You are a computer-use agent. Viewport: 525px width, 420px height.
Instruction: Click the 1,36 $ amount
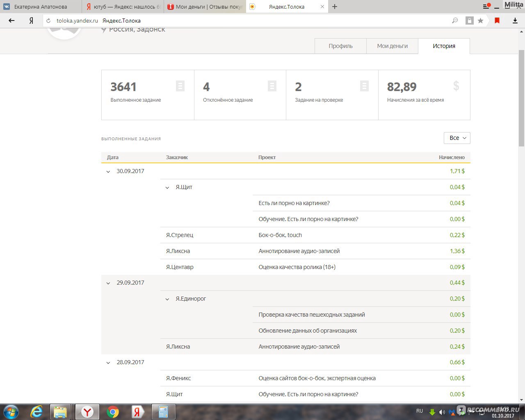457,251
